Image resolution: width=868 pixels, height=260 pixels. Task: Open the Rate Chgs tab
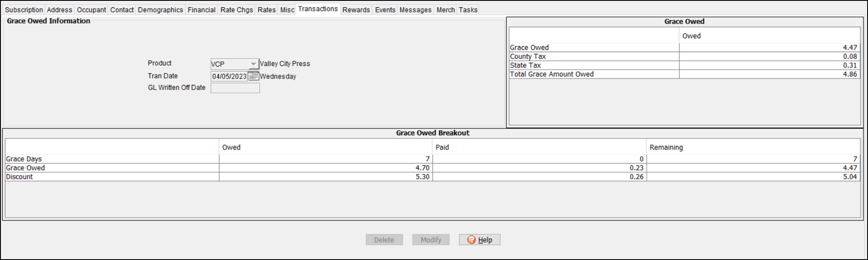[236, 10]
